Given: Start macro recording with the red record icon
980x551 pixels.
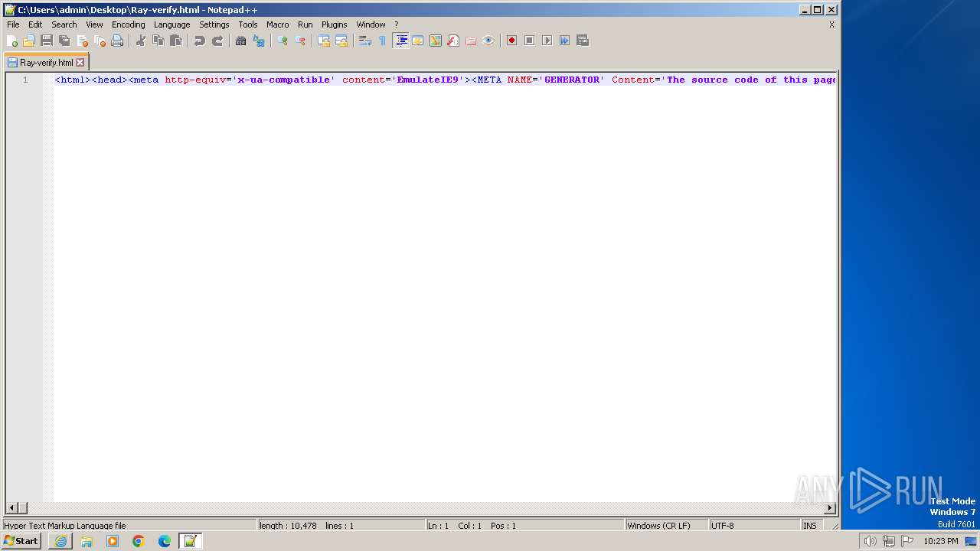Looking at the screenshot, I should click(512, 41).
